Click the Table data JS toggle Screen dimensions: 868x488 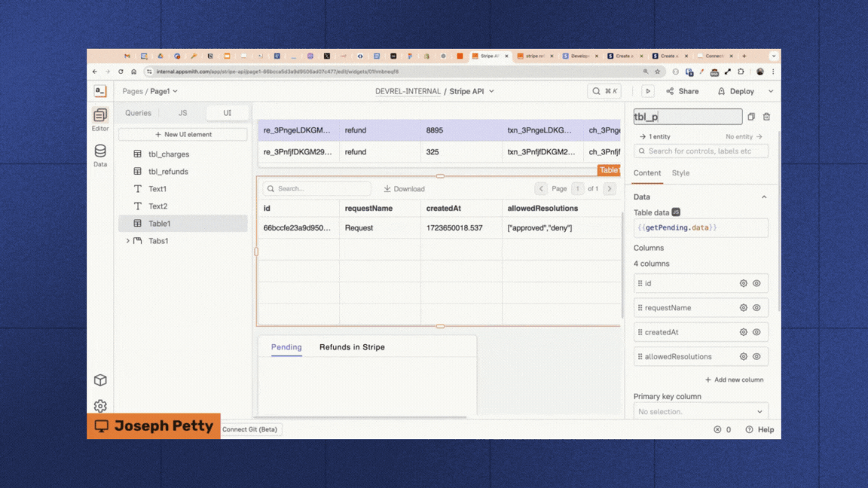pyautogui.click(x=676, y=212)
